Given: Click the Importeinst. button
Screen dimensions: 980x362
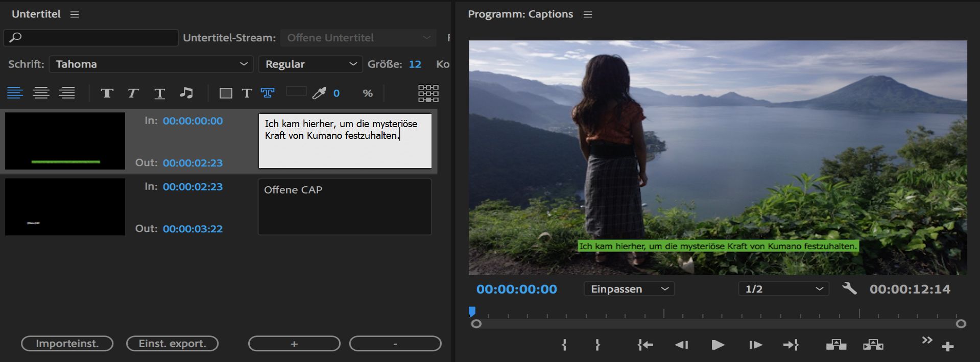Looking at the screenshot, I should pyautogui.click(x=67, y=344).
